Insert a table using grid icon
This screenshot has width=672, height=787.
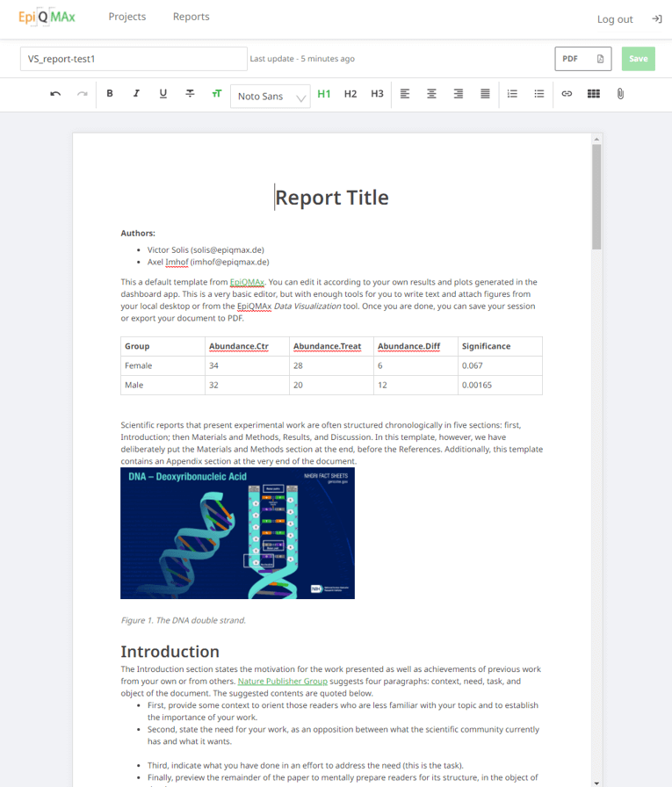click(594, 94)
